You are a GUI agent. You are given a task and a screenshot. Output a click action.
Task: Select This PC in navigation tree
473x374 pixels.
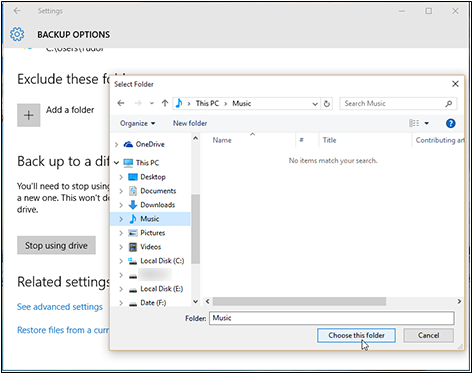147,163
